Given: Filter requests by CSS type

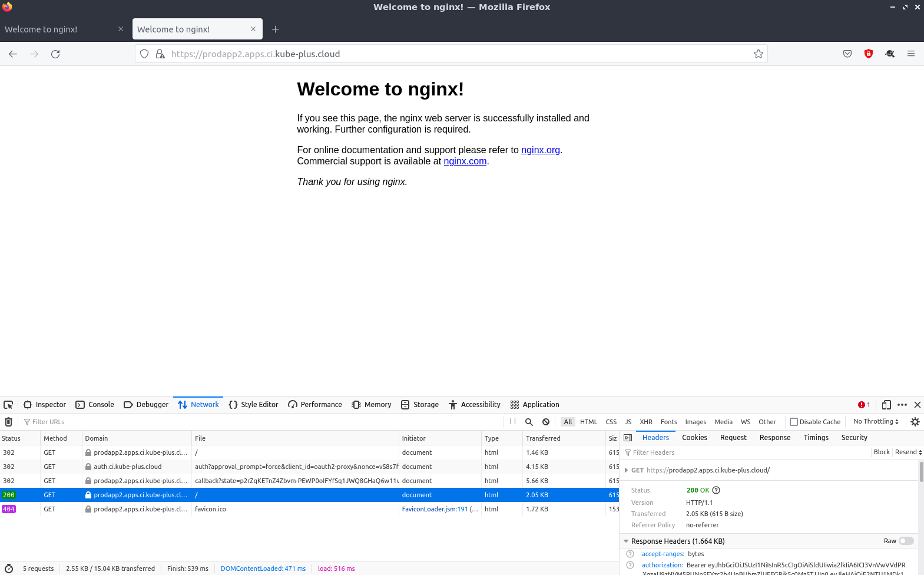Looking at the screenshot, I should click(x=611, y=422).
